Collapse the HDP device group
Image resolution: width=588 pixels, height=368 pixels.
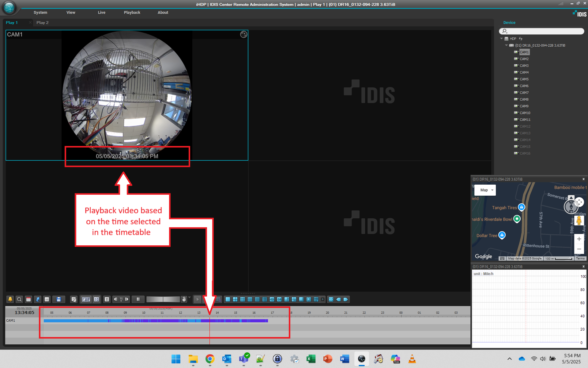click(502, 39)
